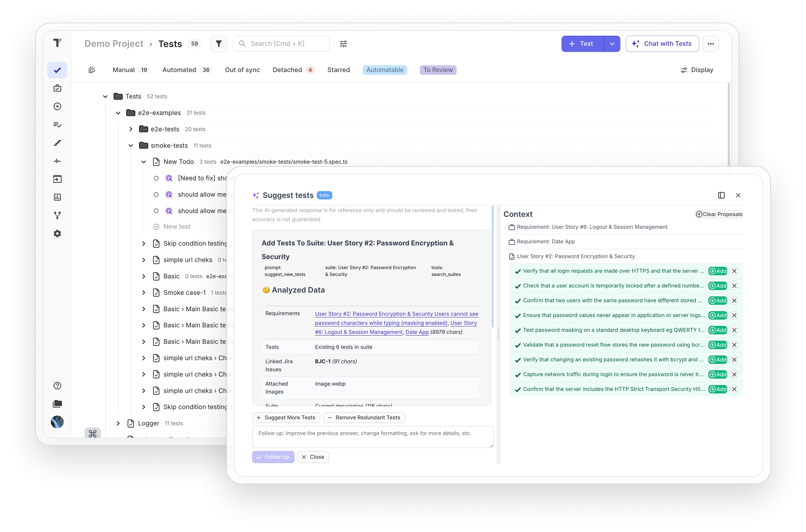Image resolution: width=806 pixels, height=532 pixels.
Task: Dismiss the password masking QWERTY proposal
Action: (734, 330)
